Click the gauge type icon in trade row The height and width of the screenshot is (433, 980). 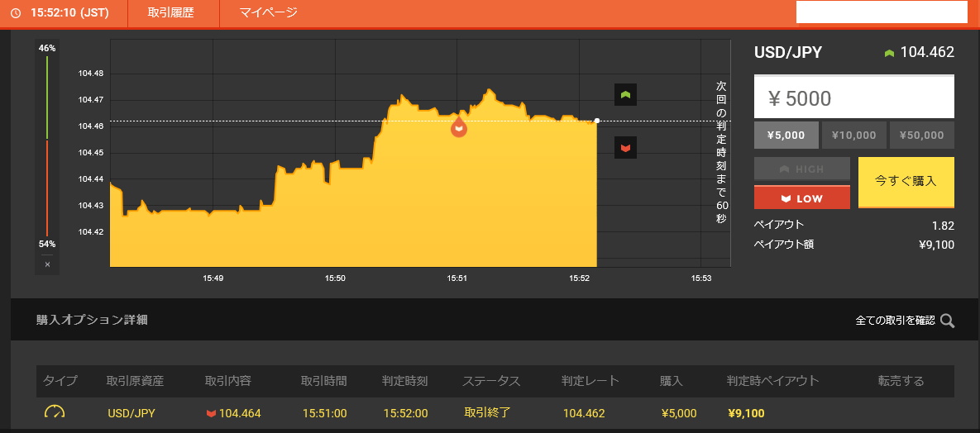coord(55,412)
